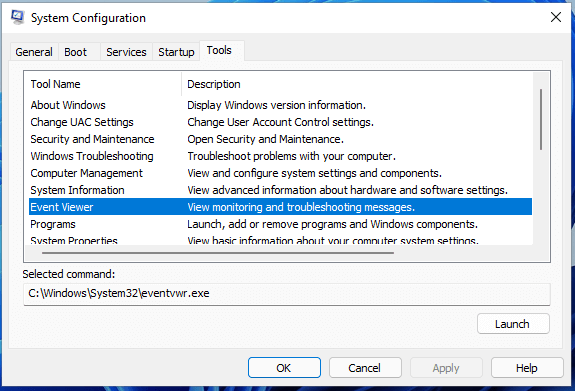Screen dimensions: 575x391
Task: Click 'Troubleshoot problems with your computer.' description
Action: (x=292, y=156)
